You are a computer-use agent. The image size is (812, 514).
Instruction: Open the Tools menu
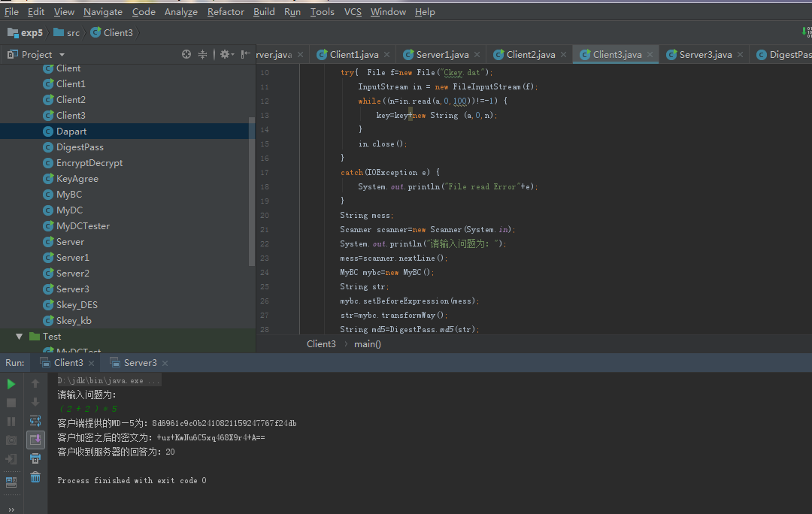pos(322,11)
